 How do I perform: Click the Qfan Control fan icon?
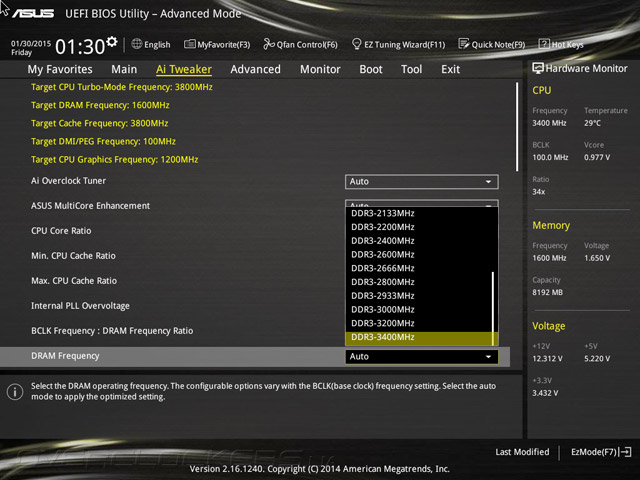(269, 44)
